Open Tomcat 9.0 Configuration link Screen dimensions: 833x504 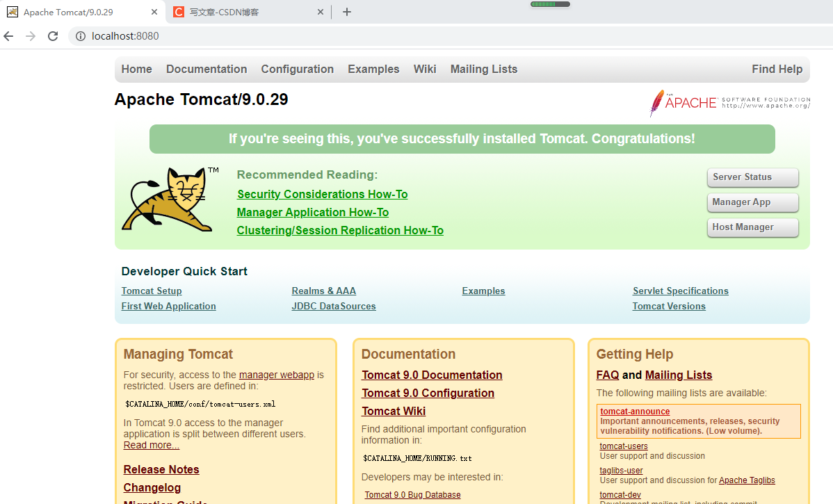pyautogui.click(x=428, y=393)
